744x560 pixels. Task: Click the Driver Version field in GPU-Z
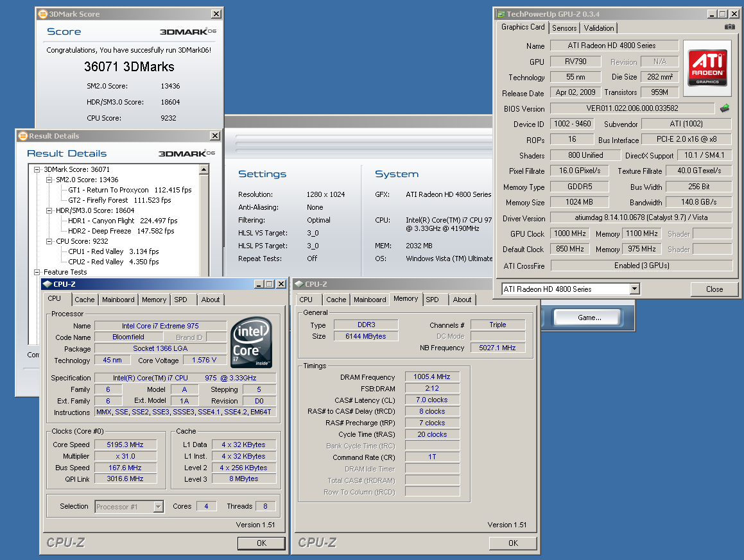tap(641, 217)
